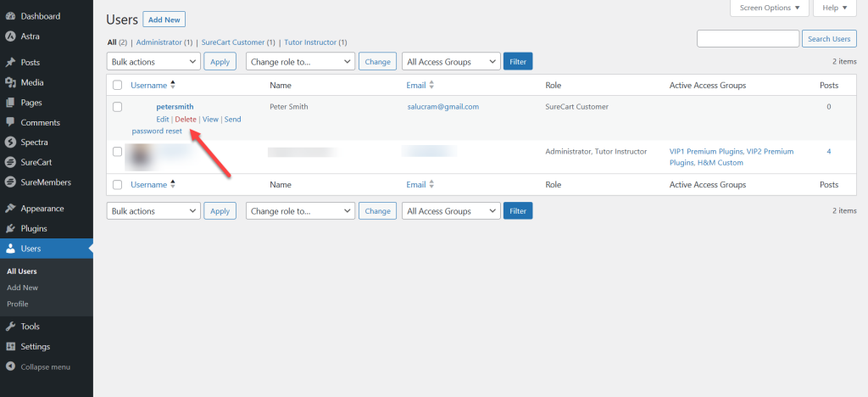Click bottom Change button
868x397 pixels.
click(x=377, y=211)
